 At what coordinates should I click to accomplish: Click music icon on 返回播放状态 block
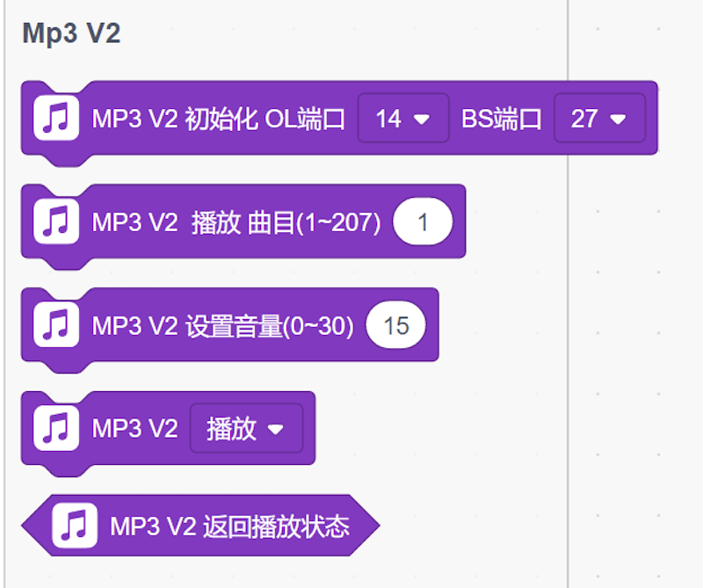tap(75, 526)
